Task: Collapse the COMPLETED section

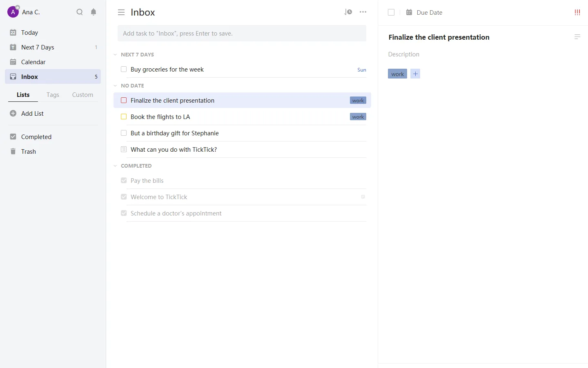Action: coord(116,166)
